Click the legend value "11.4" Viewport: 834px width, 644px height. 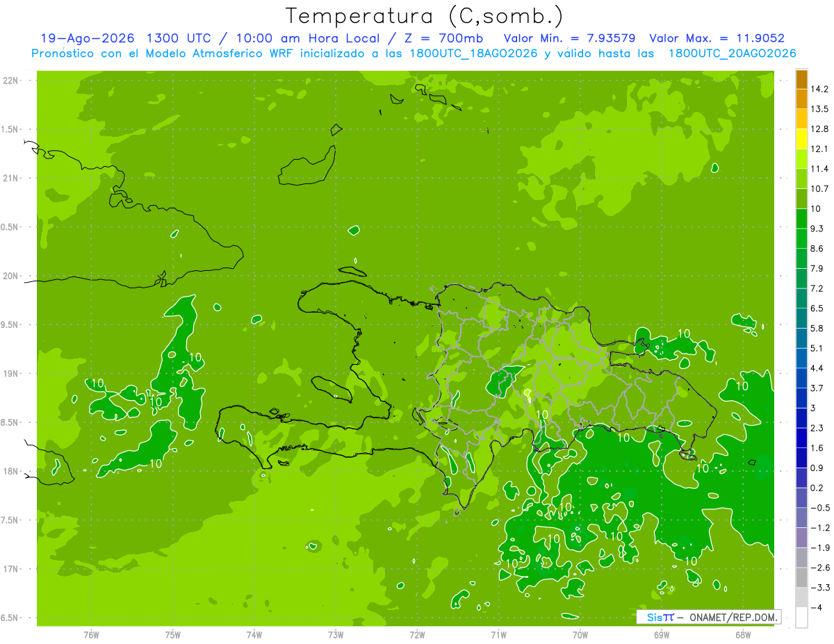(x=820, y=169)
